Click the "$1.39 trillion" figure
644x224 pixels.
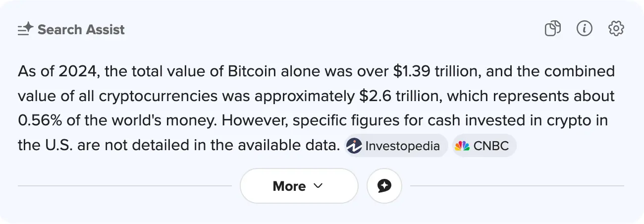point(436,71)
